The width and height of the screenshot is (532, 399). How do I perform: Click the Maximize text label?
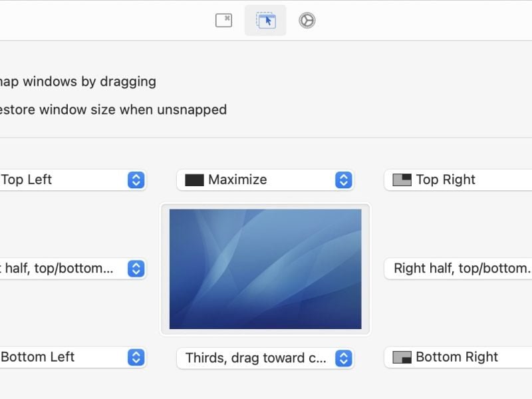[x=237, y=180]
